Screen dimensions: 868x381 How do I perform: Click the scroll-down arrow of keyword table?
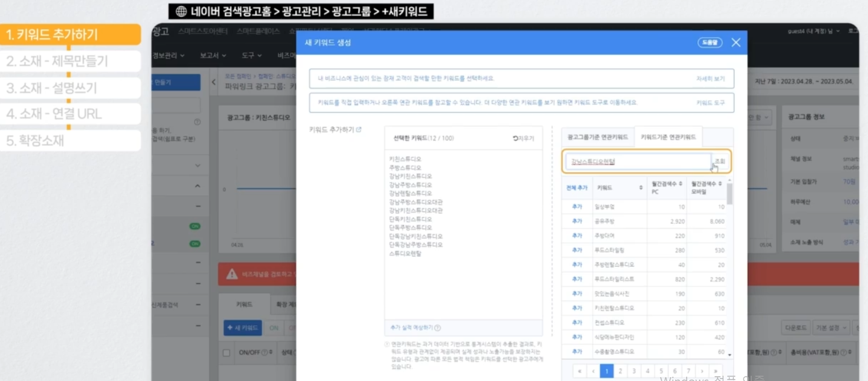pyautogui.click(x=730, y=355)
